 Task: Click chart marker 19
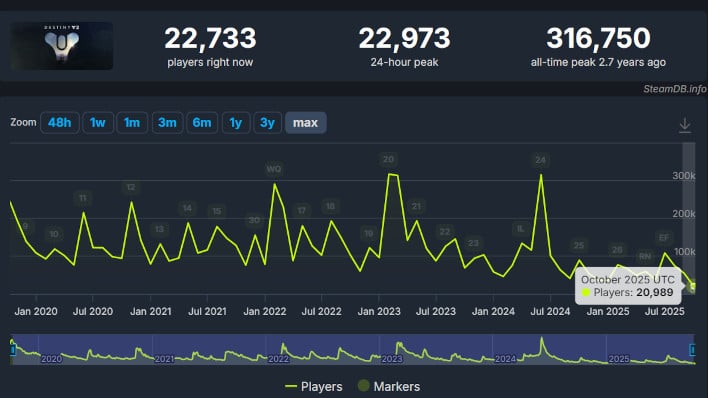click(369, 233)
